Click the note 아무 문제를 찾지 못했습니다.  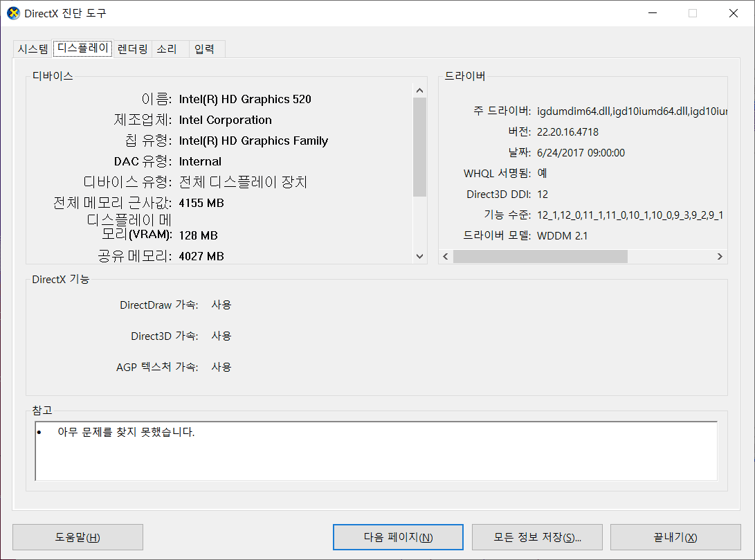click(x=126, y=432)
